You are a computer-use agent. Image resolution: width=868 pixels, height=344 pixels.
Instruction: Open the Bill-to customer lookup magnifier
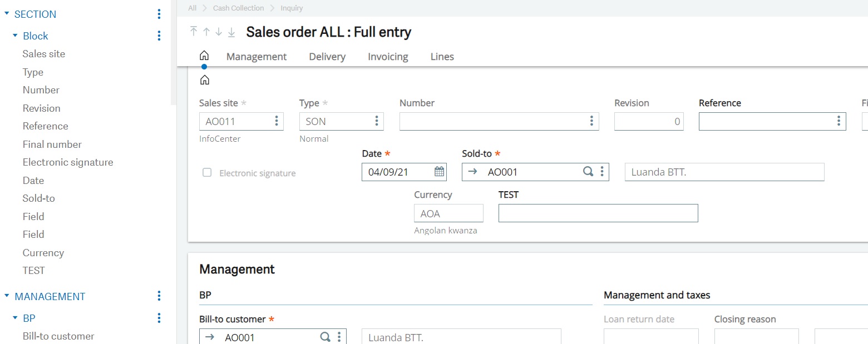pos(325,336)
